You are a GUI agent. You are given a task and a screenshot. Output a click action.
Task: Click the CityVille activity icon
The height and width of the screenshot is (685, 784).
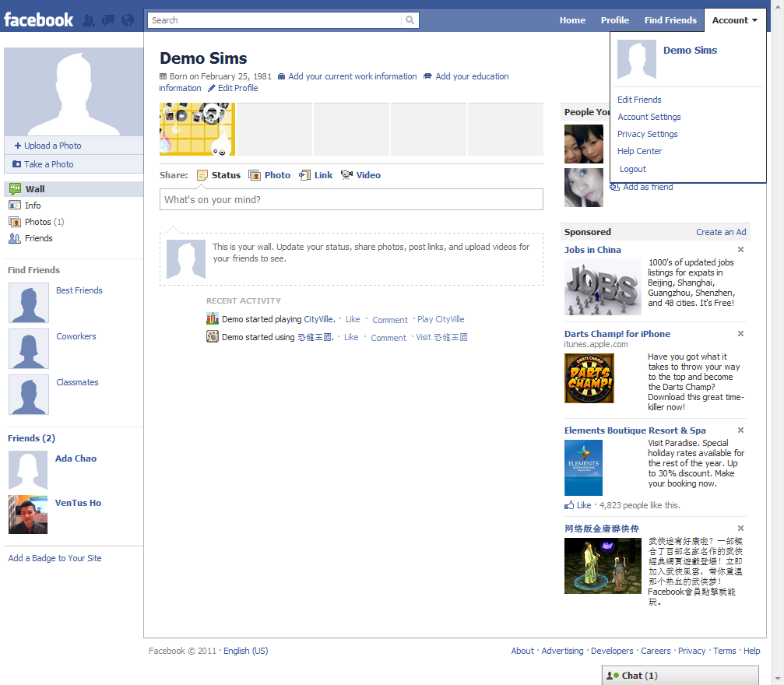click(213, 318)
